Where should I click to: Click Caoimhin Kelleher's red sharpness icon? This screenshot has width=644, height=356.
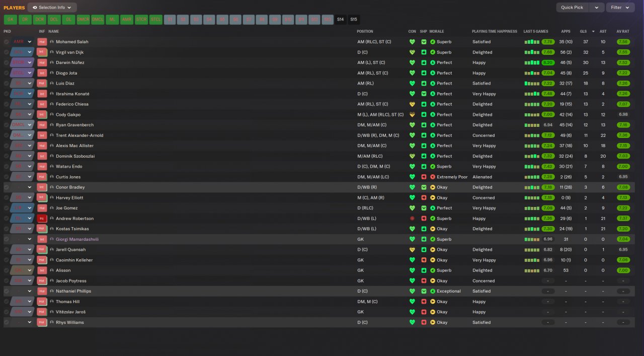[x=424, y=260]
